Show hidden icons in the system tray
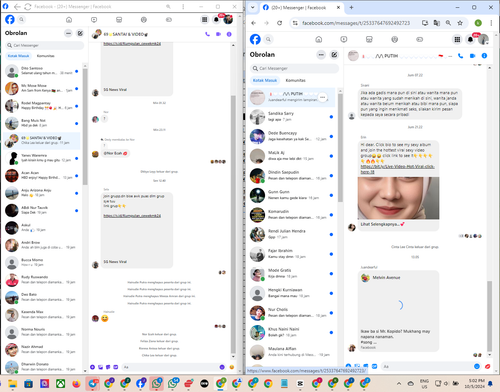The image size is (500, 392). (399, 383)
